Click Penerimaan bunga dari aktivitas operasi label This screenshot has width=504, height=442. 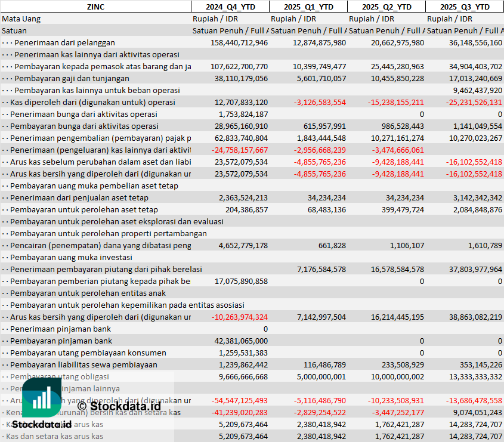tap(84, 114)
